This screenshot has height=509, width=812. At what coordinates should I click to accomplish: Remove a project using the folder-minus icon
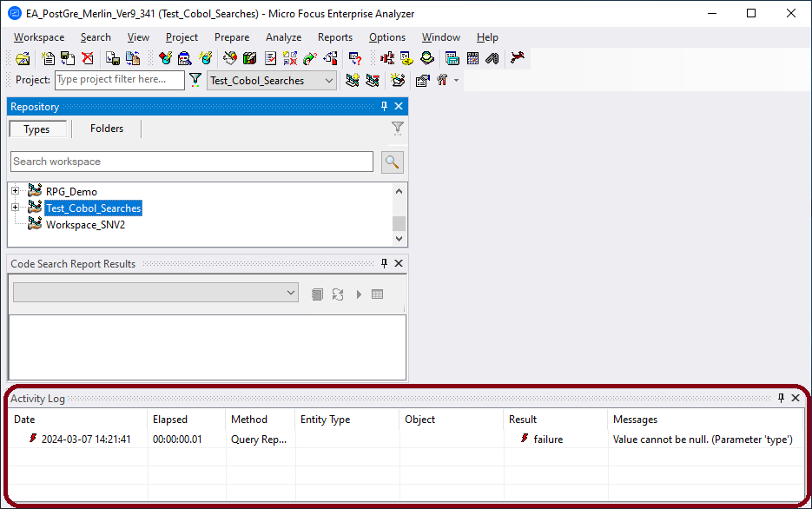point(373,79)
